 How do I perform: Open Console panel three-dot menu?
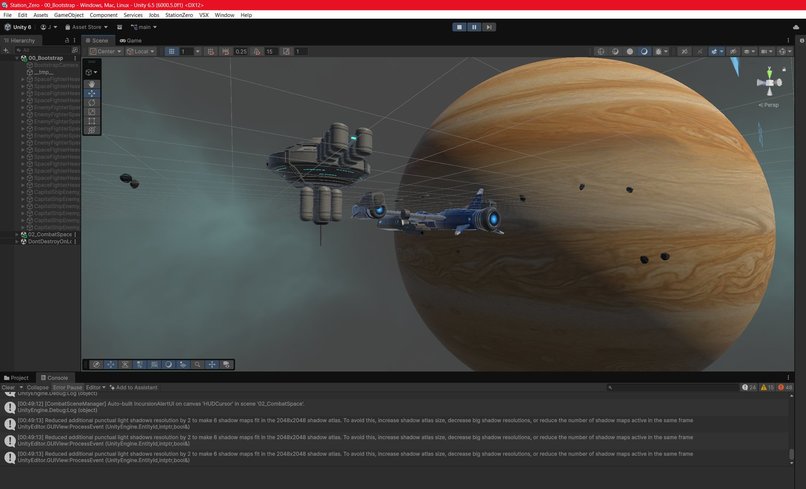pyautogui.click(x=788, y=377)
